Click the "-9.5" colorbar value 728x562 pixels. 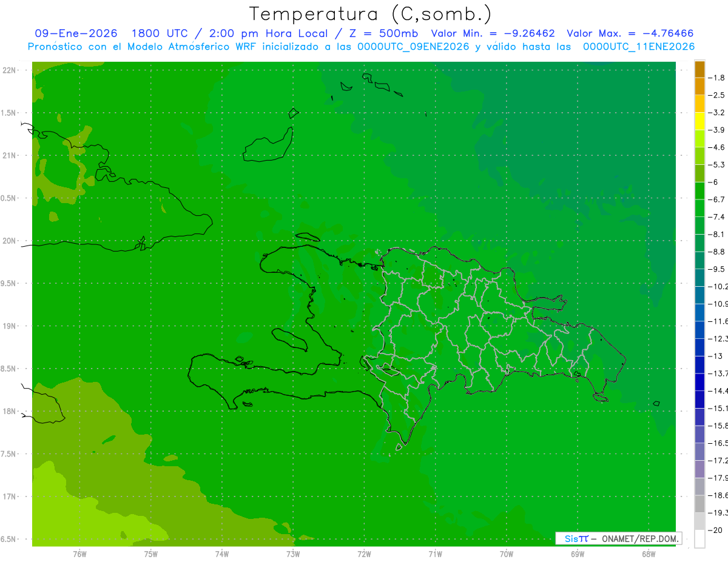[716, 269]
